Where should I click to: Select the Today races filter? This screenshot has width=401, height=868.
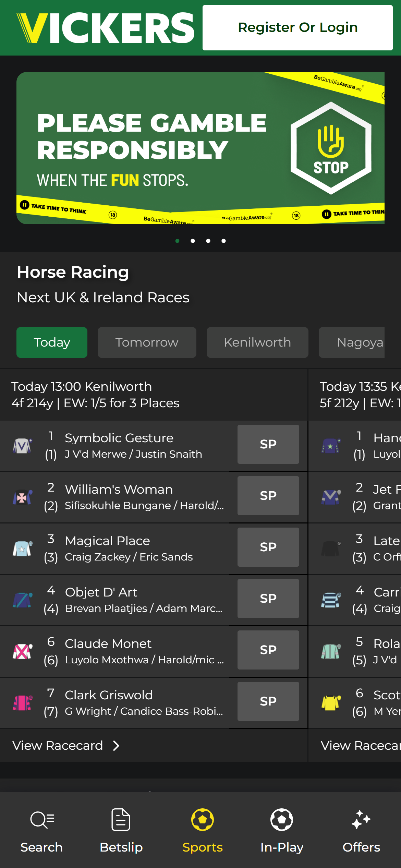click(x=52, y=342)
